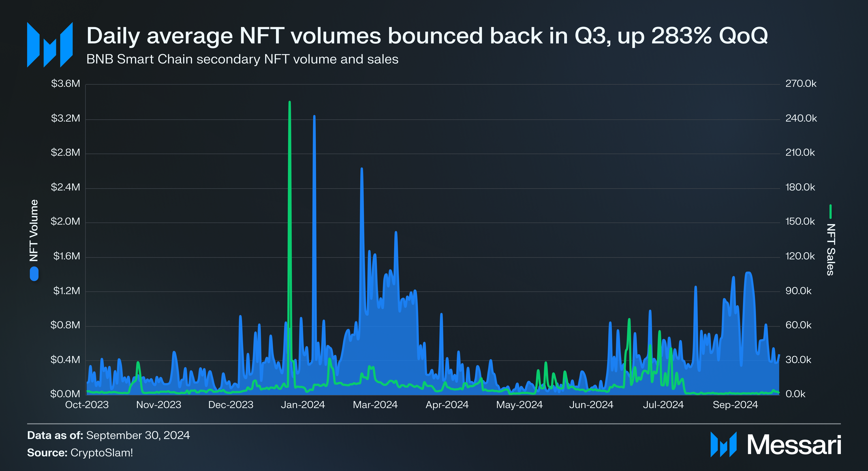Click the NFT Volume axis title
Screen dimensions: 868x471
point(34,230)
